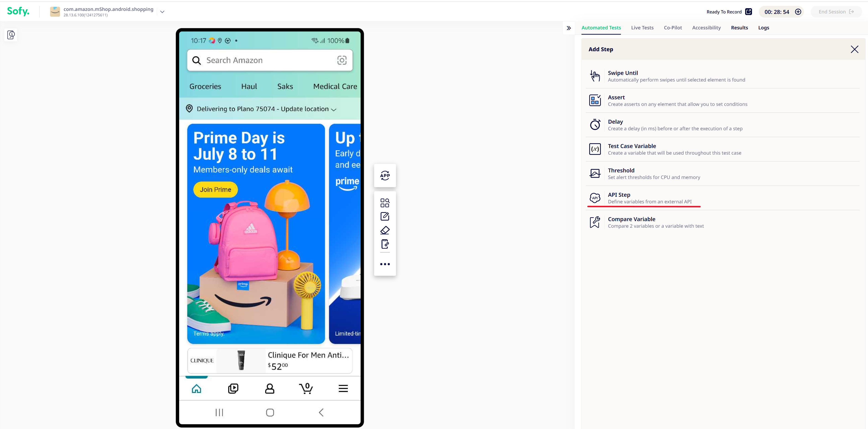Screen dimensions: 868x429
Task: Open the Prime Day banner
Action: coord(256,234)
